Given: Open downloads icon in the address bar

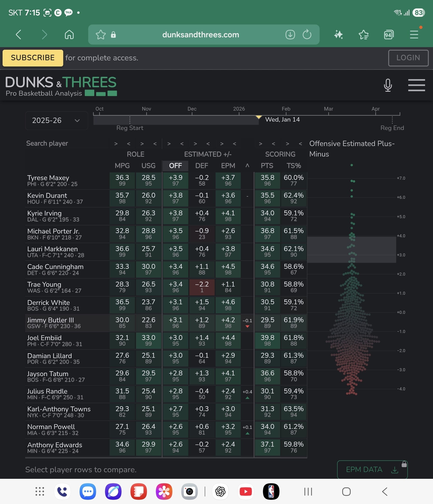Looking at the screenshot, I should 290,35.
